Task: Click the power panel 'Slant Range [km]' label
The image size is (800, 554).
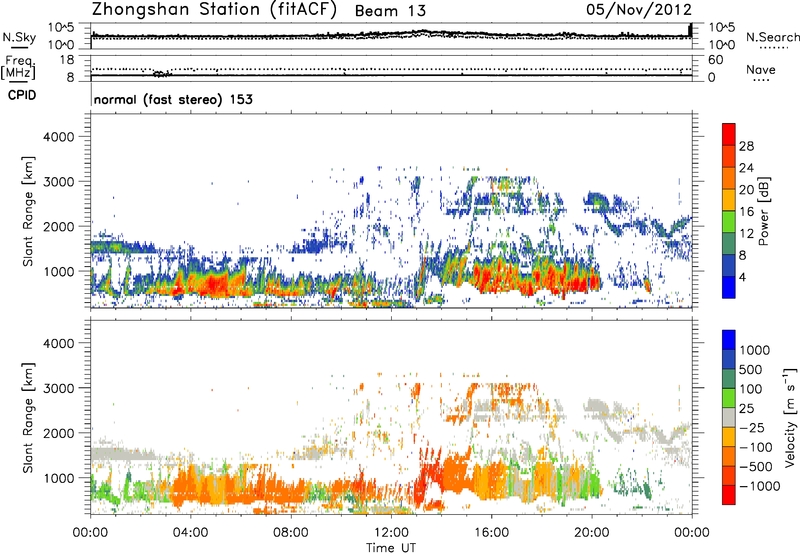Action: click(28, 211)
